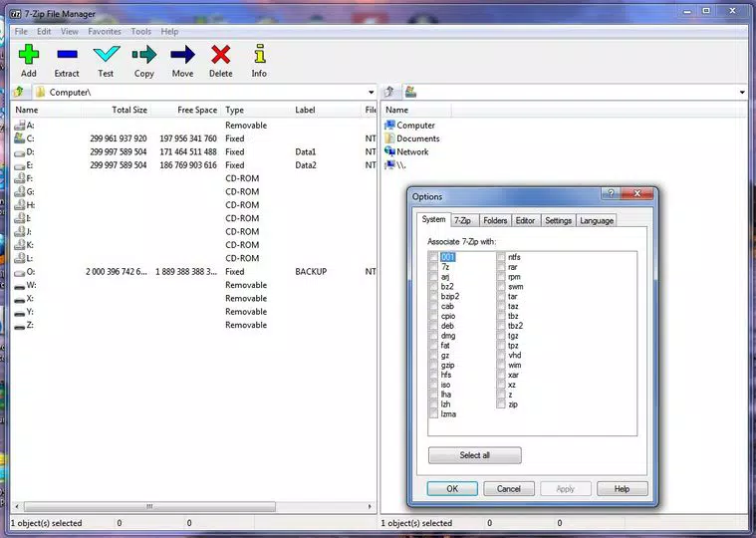Select the A: removable drive icon
This screenshot has width=756, height=538.
click(x=19, y=126)
